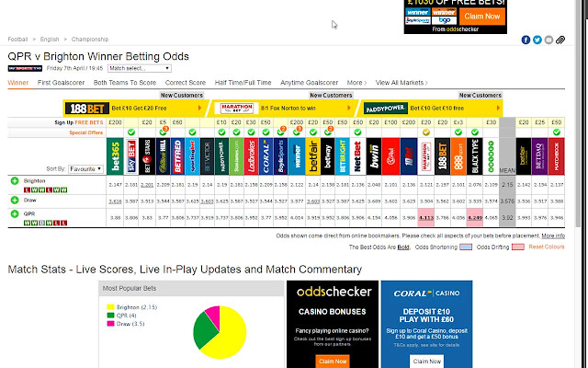The width and height of the screenshot is (588, 368).
Task: Click the Sky Bet special offer checkmark
Action: [130, 132]
